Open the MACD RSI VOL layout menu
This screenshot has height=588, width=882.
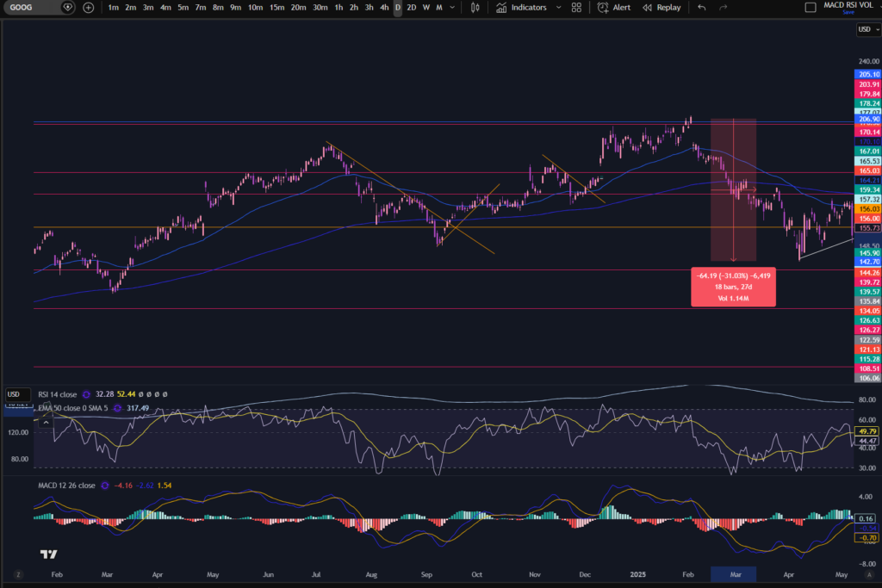coord(848,5)
